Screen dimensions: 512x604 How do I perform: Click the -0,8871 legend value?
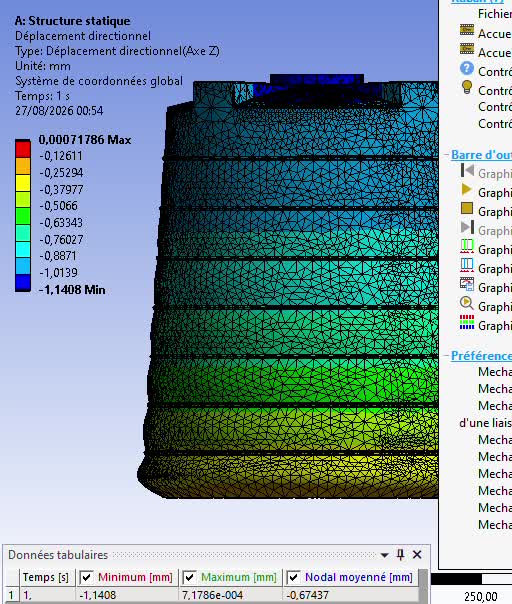coord(58,256)
